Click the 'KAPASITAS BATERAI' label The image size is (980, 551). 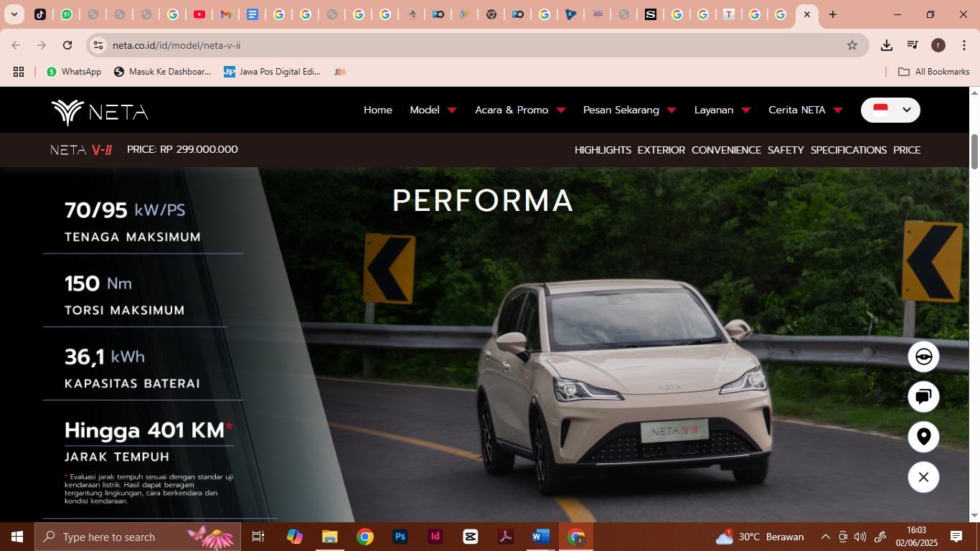coord(132,384)
